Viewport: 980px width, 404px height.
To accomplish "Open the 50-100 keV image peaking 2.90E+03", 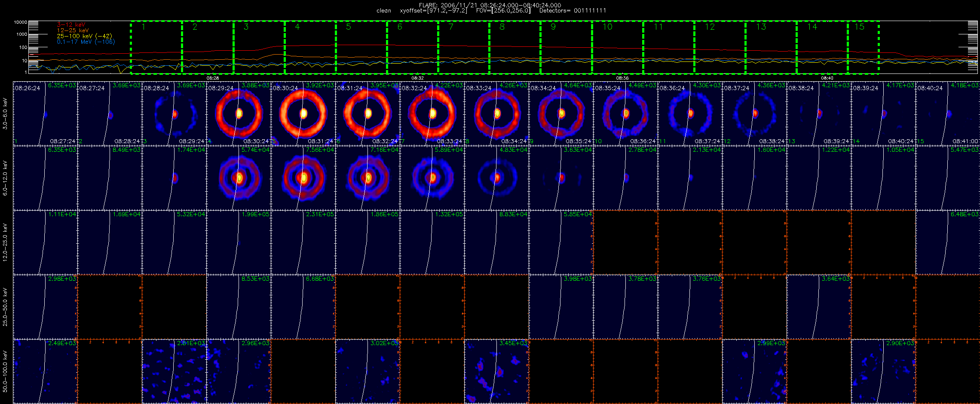I will point(884,371).
